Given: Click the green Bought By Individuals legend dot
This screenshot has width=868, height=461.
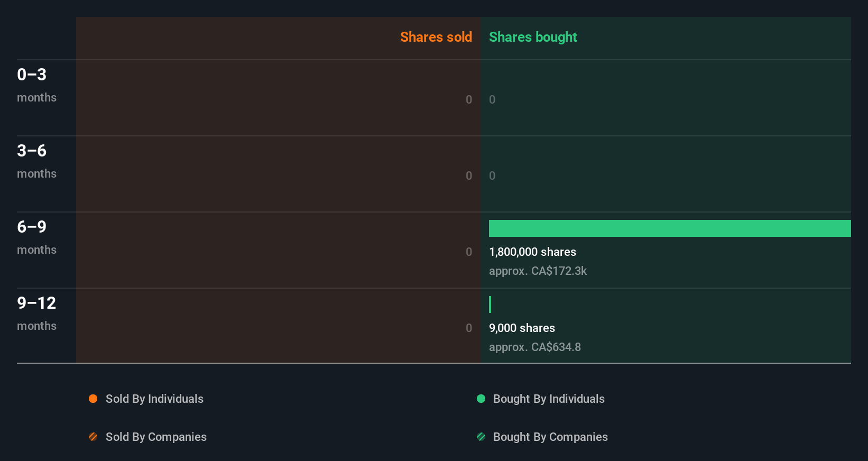Looking at the screenshot, I should coord(481,399).
